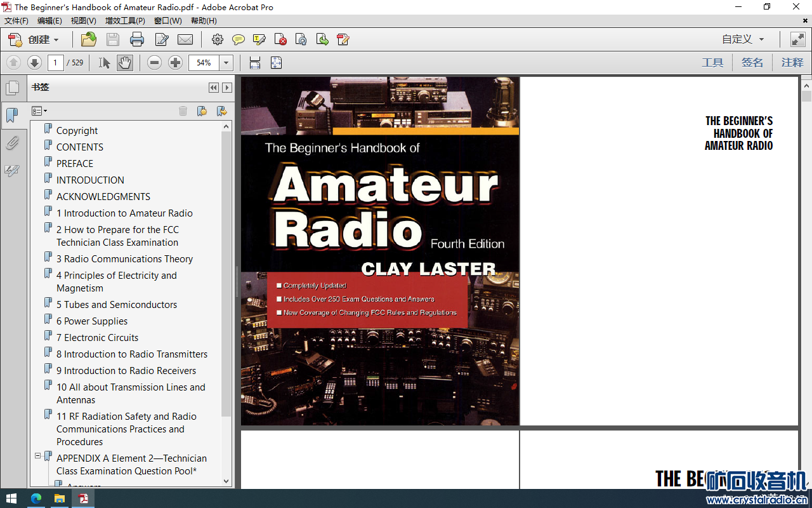Click the new bookmark icon
Image resolution: width=812 pixels, height=508 pixels.
(202, 111)
